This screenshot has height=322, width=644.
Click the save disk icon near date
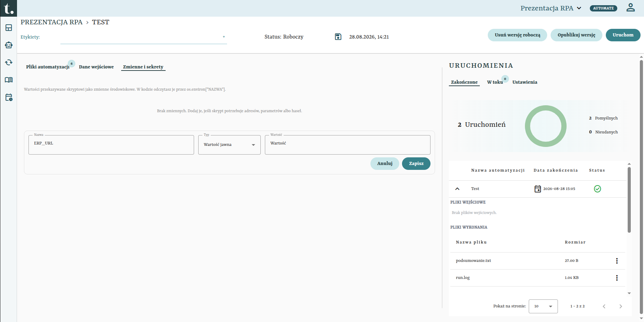point(338,37)
